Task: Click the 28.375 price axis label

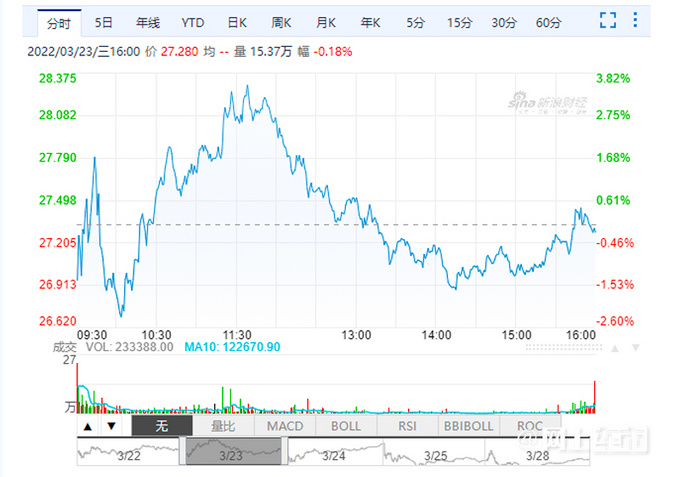Action: 58,78
